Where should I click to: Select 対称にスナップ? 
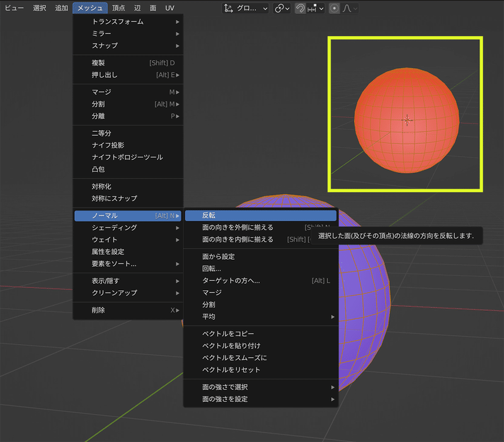click(128, 199)
